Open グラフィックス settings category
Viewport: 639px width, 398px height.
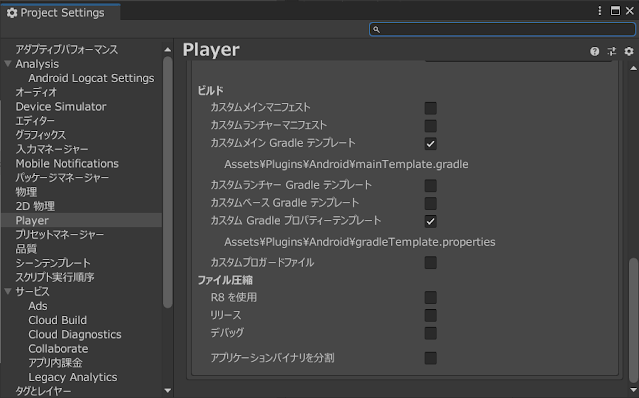(x=40, y=135)
